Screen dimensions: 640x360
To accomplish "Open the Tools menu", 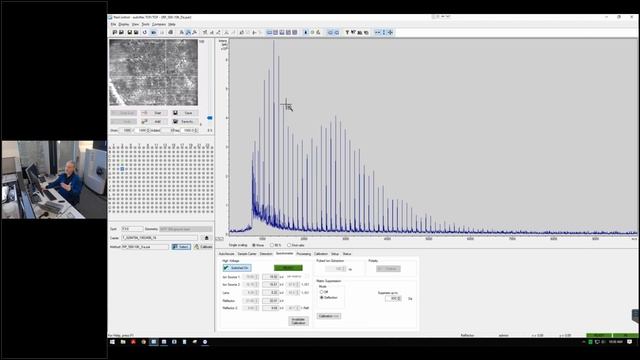I will click(145, 24).
